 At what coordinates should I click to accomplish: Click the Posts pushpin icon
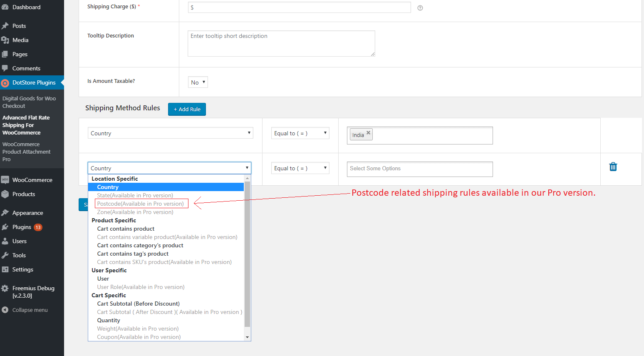point(5,26)
